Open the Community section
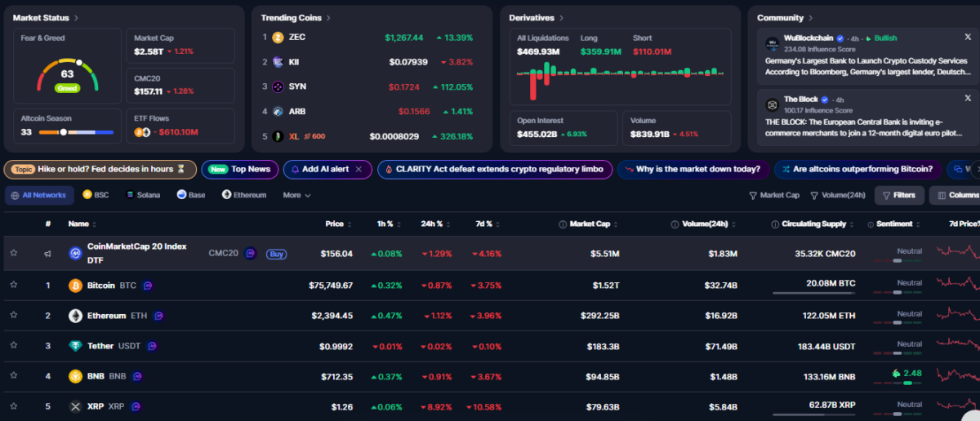This screenshot has width=980, height=421. point(784,17)
